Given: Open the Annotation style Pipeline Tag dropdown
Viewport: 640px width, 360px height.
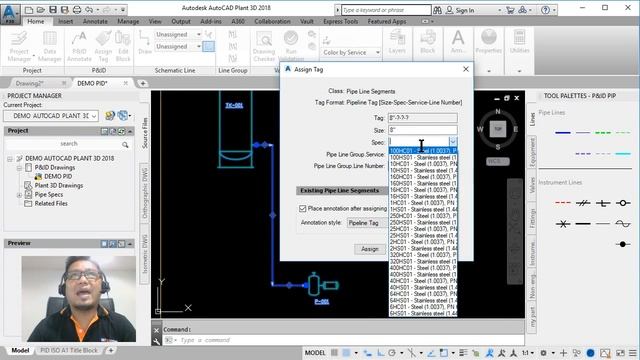Looking at the screenshot, I should [367, 223].
